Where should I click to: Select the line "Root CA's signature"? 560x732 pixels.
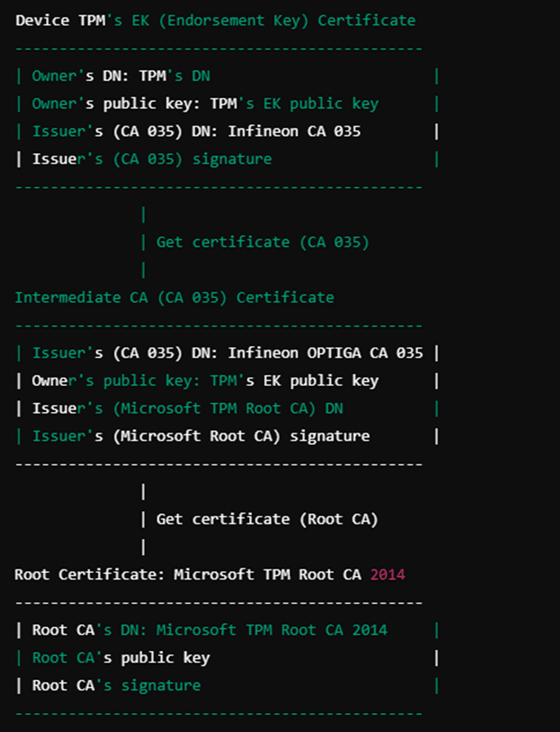pos(117,685)
